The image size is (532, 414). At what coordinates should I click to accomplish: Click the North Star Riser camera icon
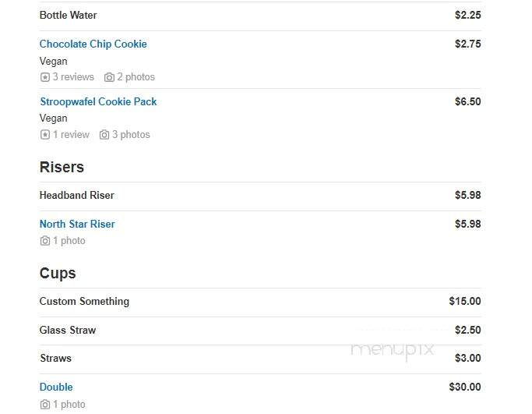[44, 241]
